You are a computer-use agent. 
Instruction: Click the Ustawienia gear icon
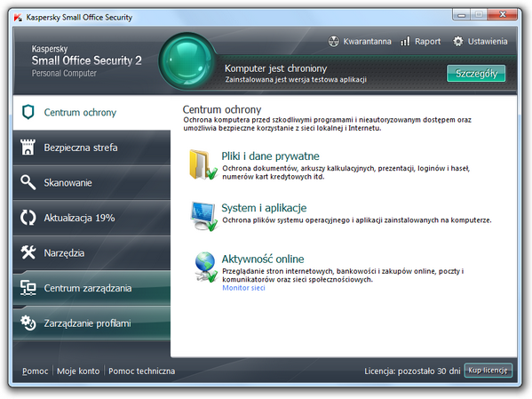(458, 42)
